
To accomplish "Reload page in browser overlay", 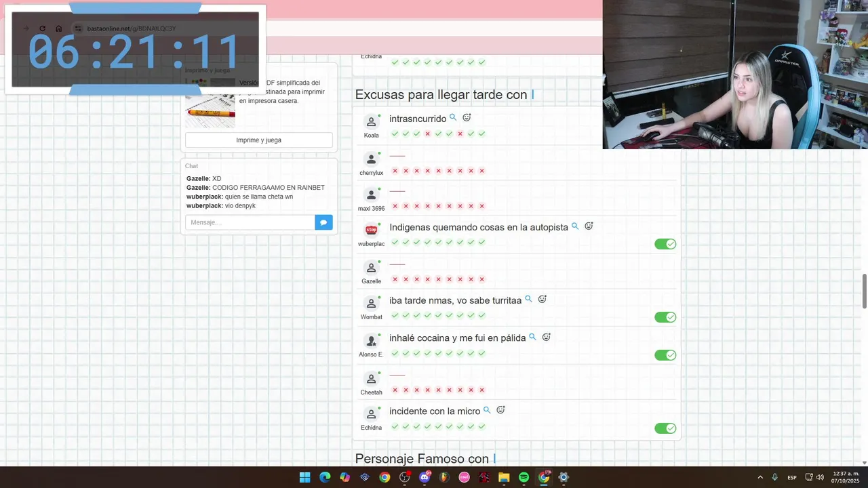I will pyautogui.click(x=42, y=28).
